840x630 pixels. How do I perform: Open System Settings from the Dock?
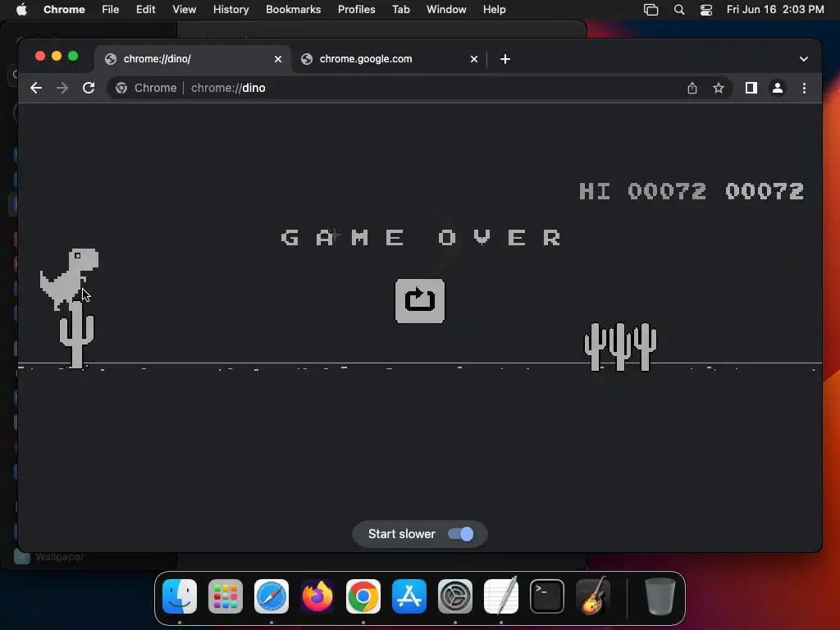click(454, 596)
